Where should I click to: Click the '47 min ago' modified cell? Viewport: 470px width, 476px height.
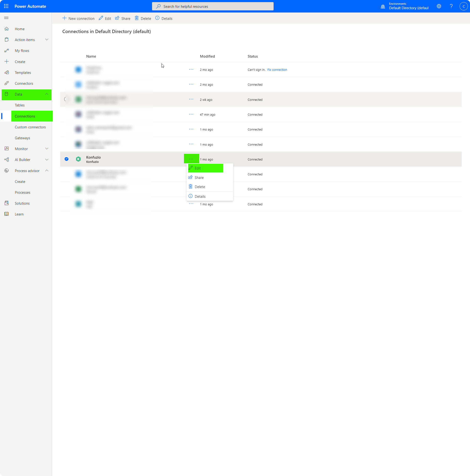(x=207, y=114)
